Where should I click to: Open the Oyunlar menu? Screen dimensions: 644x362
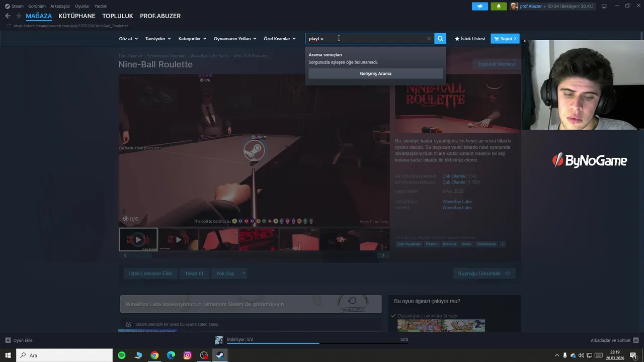click(83, 6)
